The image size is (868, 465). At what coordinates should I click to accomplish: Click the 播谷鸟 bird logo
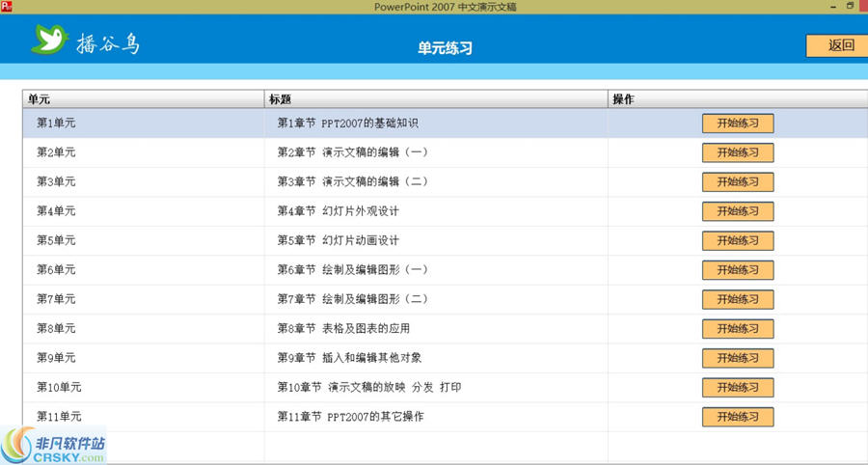pos(50,40)
